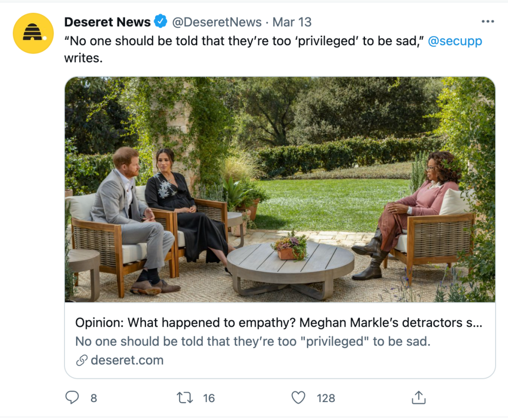The height and width of the screenshot is (420, 508).
Task: Follow the @secupp mention link
Action: point(454,41)
